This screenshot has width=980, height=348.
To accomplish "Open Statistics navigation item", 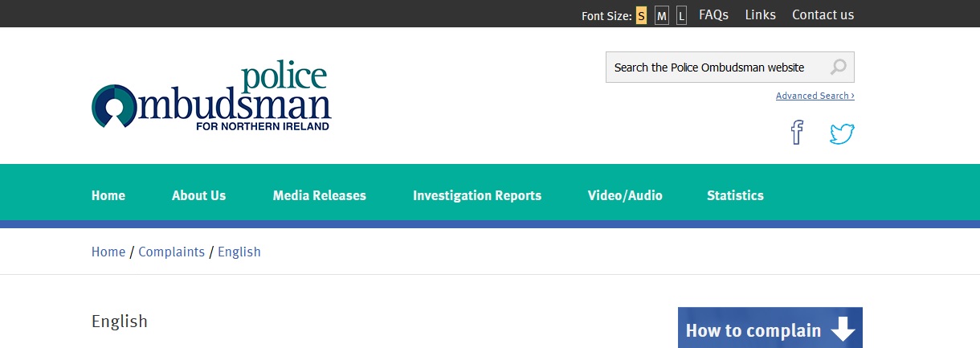I will [735, 195].
